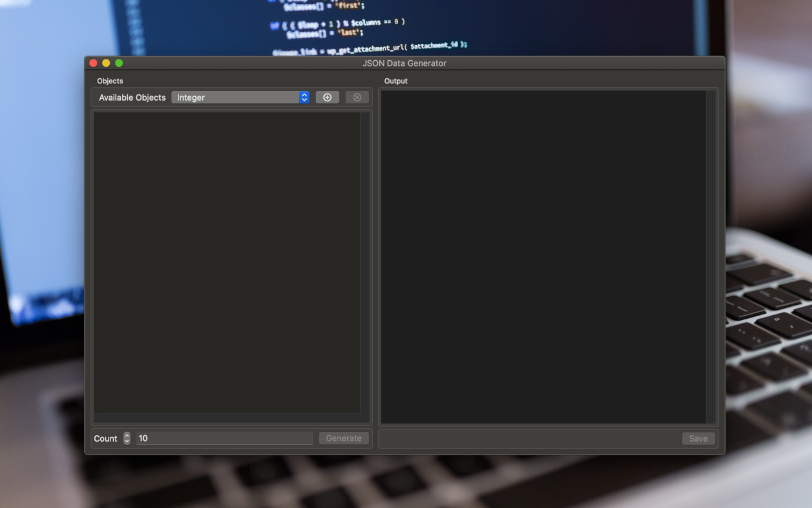This screenshot has height=508, width=812.
Task: Click inside the empty objects list area
Action: pyautogui.click(x=227, y=263)
